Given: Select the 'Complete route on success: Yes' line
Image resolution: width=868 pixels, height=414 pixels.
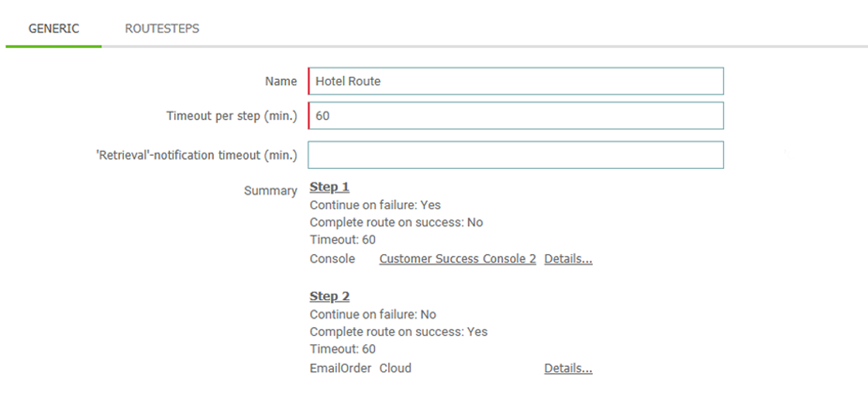Looking at the screenshot, I should pos(398,332).
